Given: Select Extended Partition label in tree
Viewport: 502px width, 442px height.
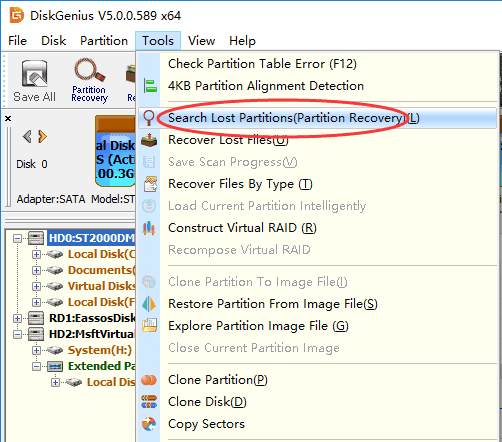Looking at the screenshot, I should pyautogui.click(x=101, y=366).
